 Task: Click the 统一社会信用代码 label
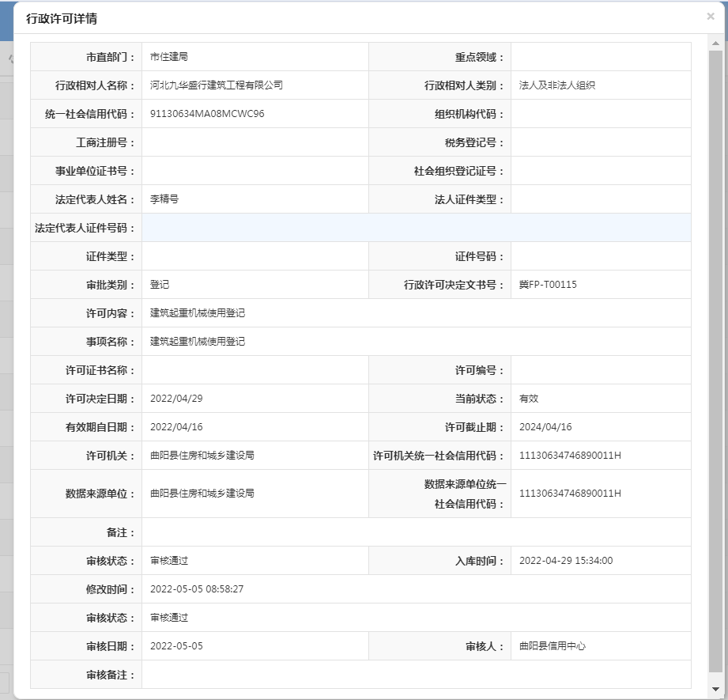coord(90,114)
